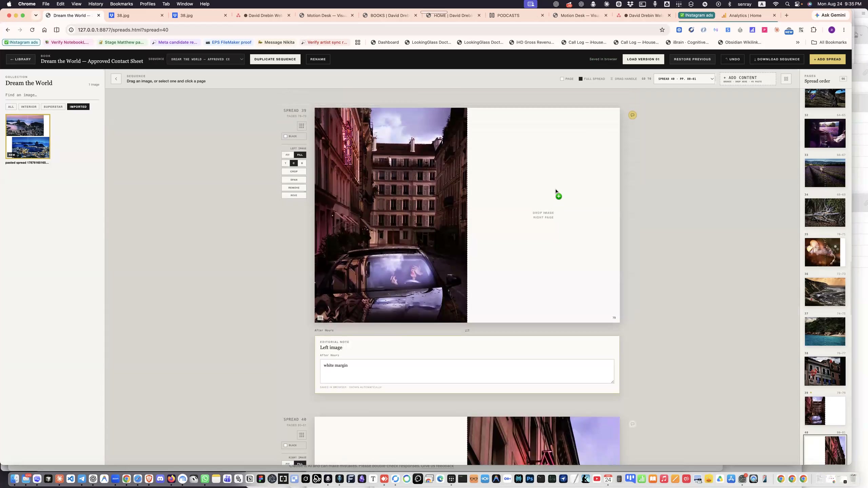The height and width of the screenshot is (488, 868).
Task: Set Spread 39 left image to FIT
Action: coord(288,155)
